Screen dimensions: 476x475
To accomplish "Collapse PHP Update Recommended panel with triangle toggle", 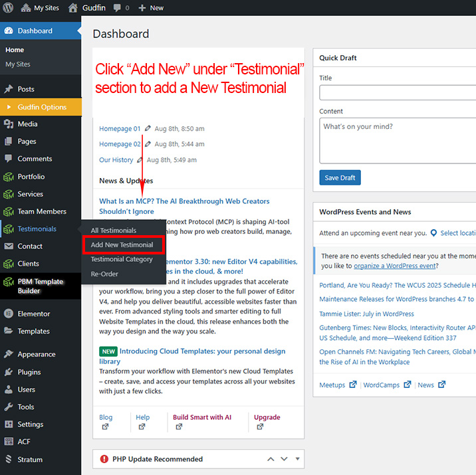I will coord(298,459).
